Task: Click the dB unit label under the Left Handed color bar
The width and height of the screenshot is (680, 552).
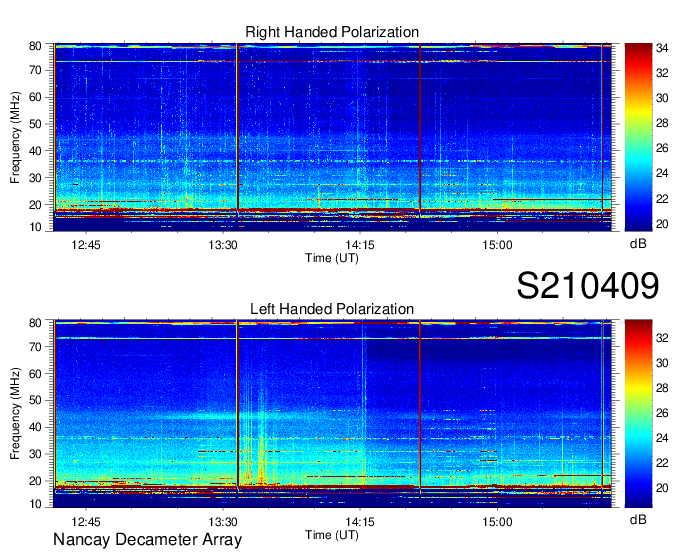Action: click(x=638, y=519)
